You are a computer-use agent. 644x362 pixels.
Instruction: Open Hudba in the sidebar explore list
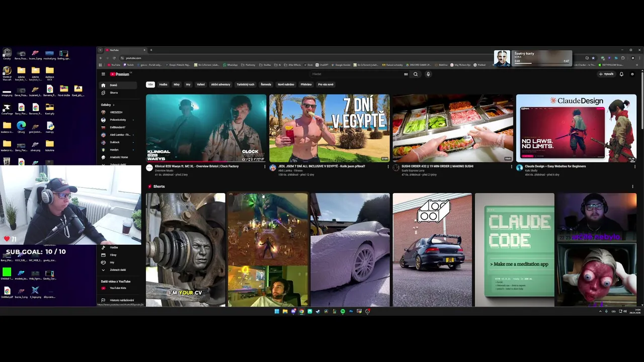pos(118,247)
